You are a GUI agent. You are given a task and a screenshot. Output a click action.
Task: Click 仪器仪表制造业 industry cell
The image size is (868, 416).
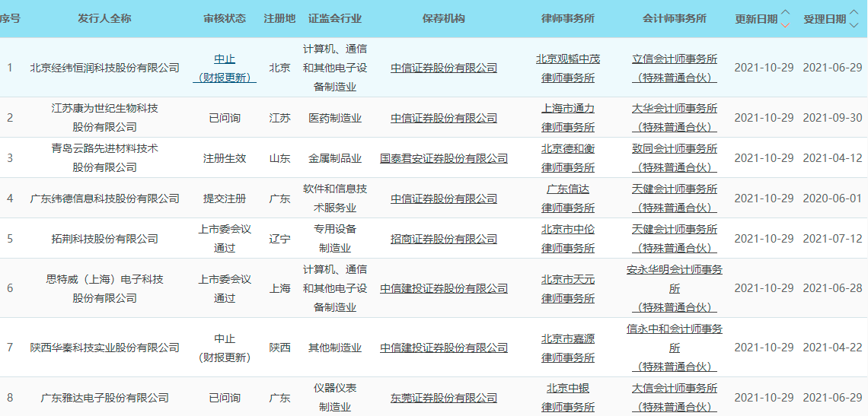pos(335,398)
